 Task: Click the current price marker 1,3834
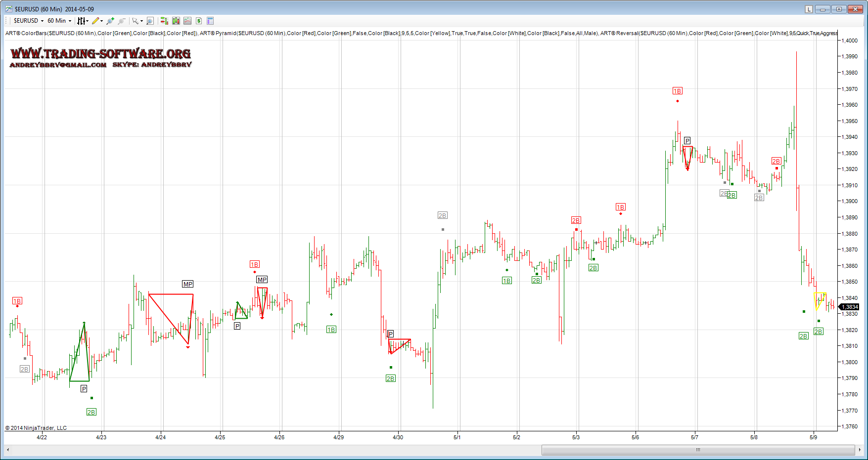(850, 307)
